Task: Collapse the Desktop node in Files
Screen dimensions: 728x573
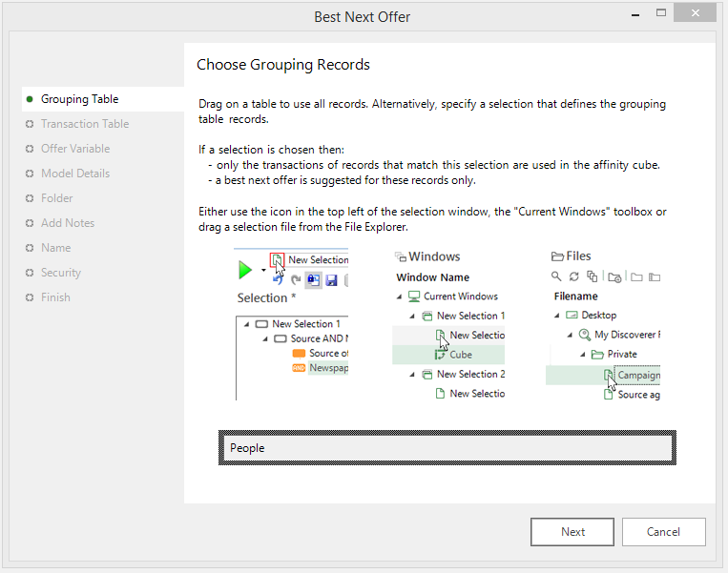Action: tap(556, 316)
